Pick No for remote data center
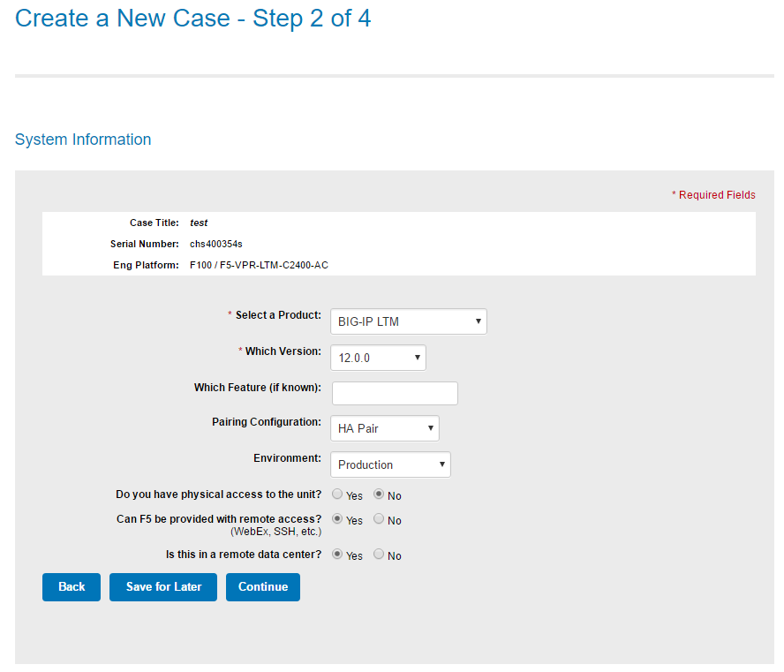This screenshot has height=672, width=784. pyautogui.click(x=379, y=554)
